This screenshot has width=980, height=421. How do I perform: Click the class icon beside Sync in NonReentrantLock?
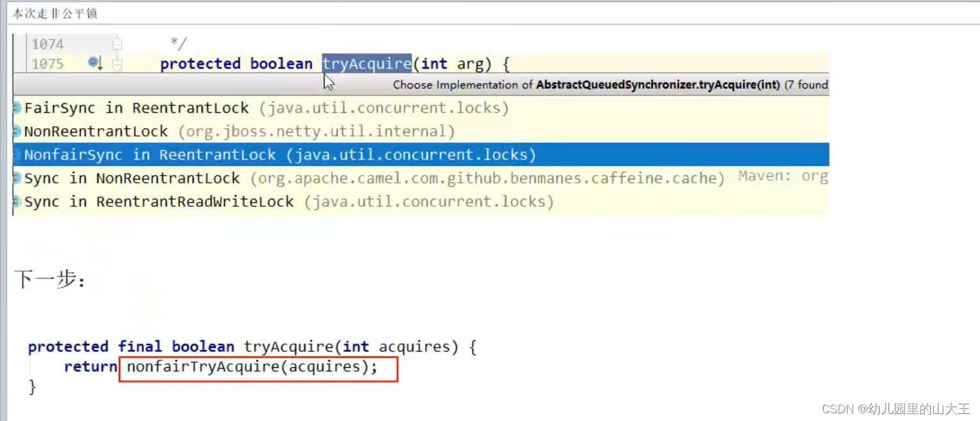click(17, 178)
